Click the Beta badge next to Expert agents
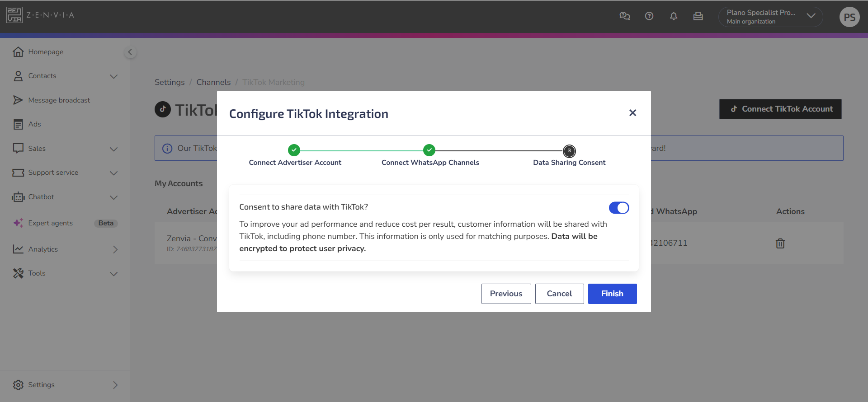This screenshot has height=402, width=868. point(106,223)
